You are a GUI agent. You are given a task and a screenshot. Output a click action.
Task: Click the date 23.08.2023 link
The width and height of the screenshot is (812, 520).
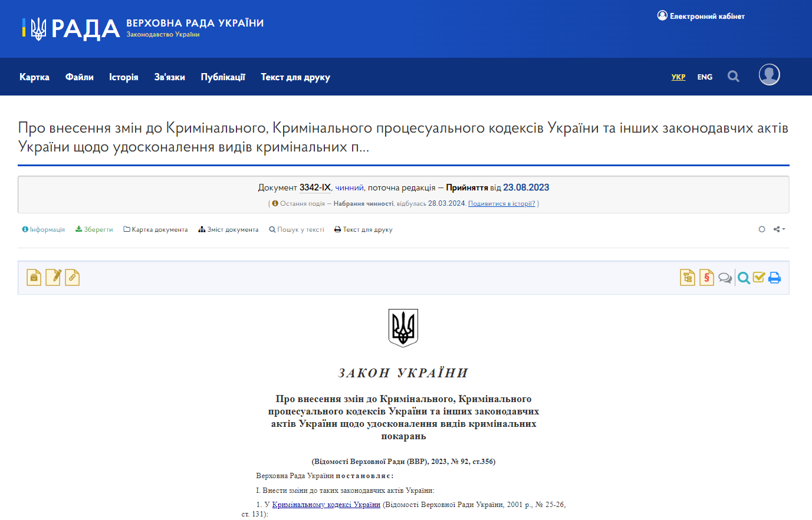[x=526, y=187]
